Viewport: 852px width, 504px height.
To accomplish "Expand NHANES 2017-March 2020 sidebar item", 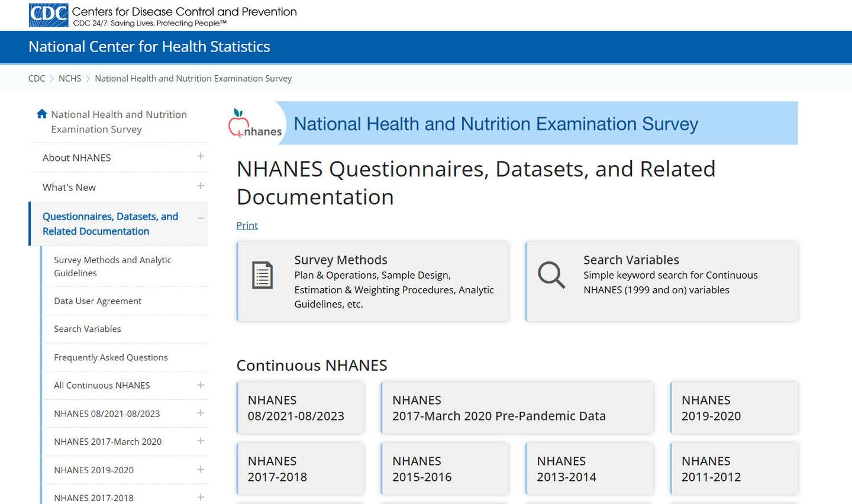I will 201,441.
